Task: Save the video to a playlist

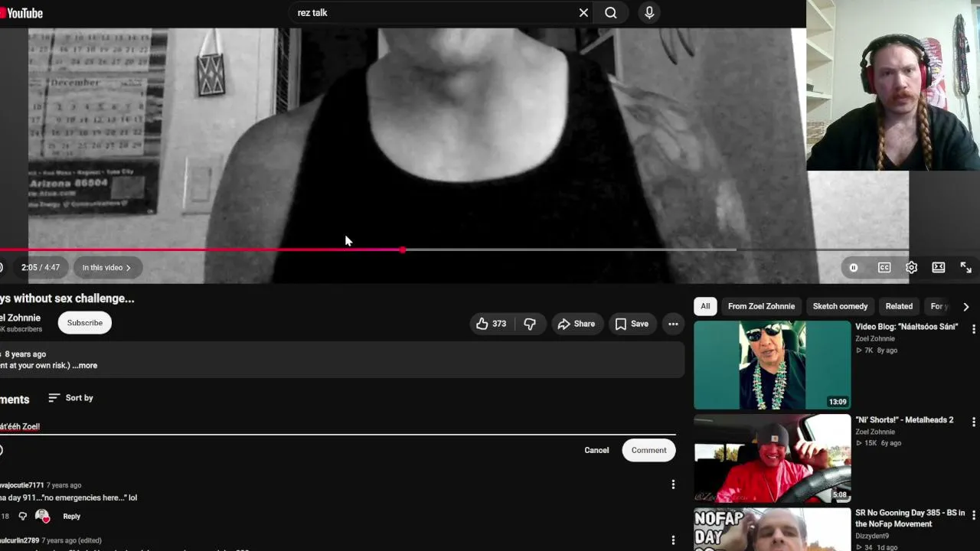Action: (x=632, y=324)
